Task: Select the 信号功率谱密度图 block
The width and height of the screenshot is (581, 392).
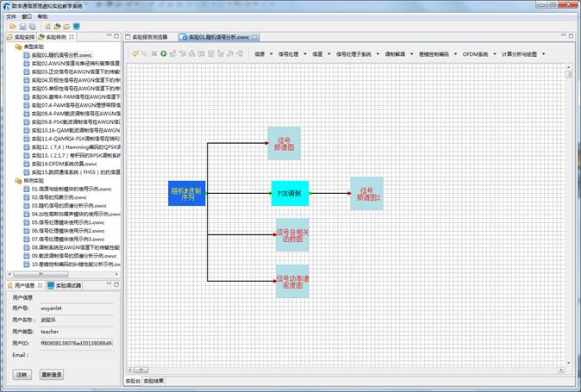Action: coord(293,283)
